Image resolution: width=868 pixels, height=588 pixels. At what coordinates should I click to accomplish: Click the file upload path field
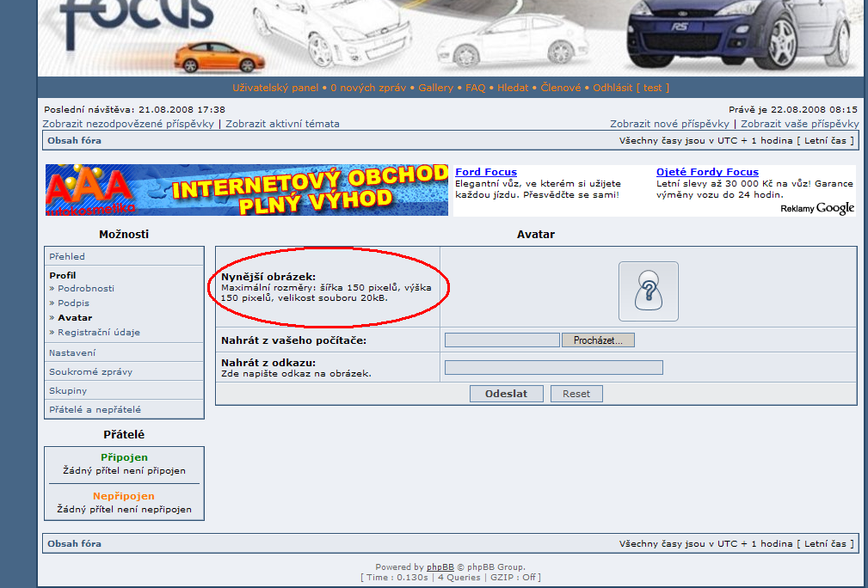(x=502, y=340)
